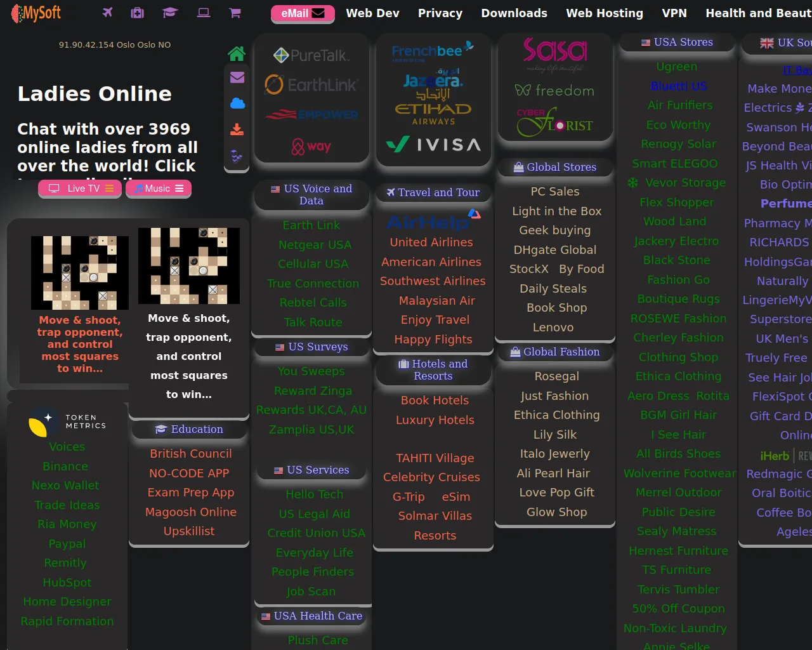Click the USA Health Care section header
The image size is (812, 650).
click(x=311, y=616)
